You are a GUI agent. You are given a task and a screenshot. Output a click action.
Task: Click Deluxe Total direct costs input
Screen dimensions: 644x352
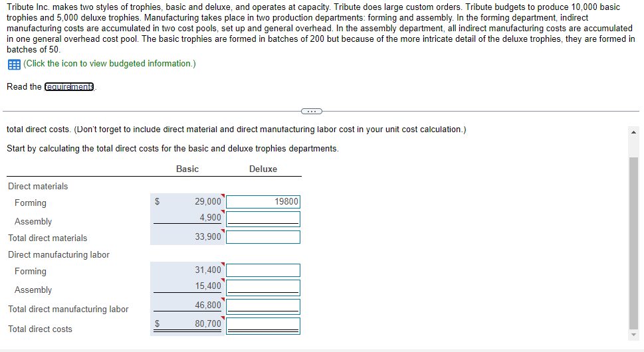coord(263,325)
